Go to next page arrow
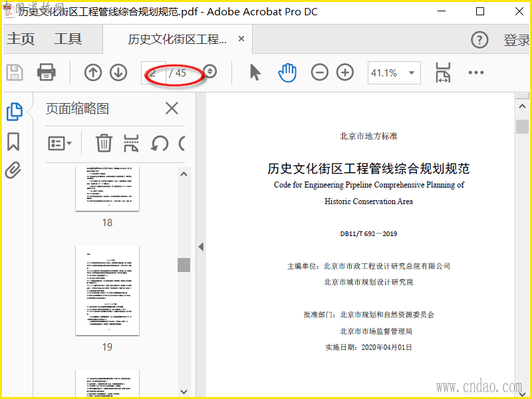 coord(118,72)
